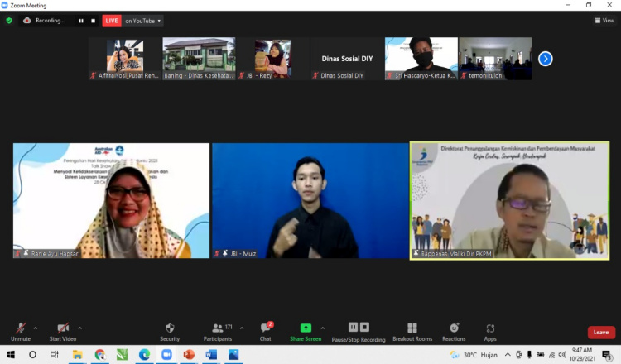Image resolution: width=621 pixels, height=364 pixels.
Task: Click the green Share Screen icon
Action: click(306, 328)
